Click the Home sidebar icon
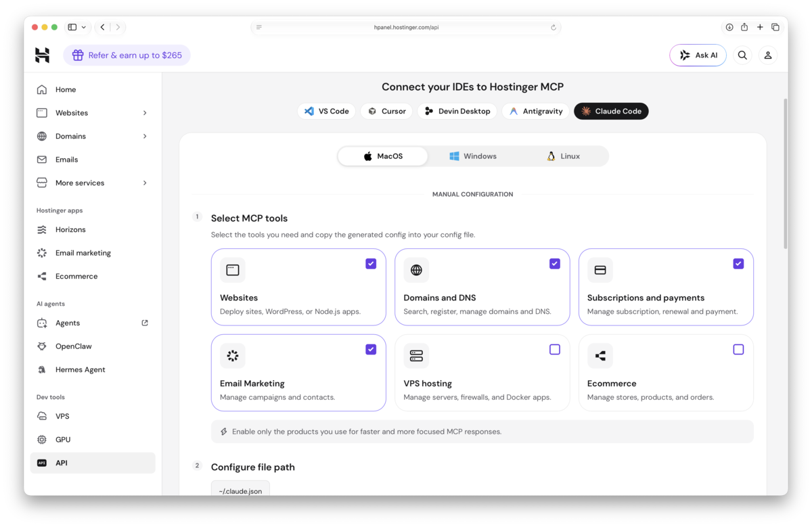 point(42,89)
